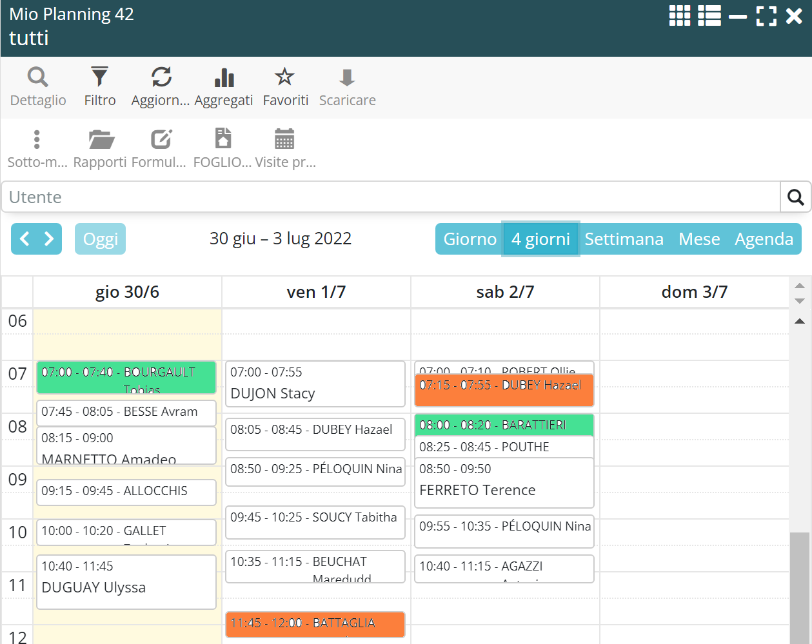
Task: Click the Favoriti star icon
Action: (285, 78)
